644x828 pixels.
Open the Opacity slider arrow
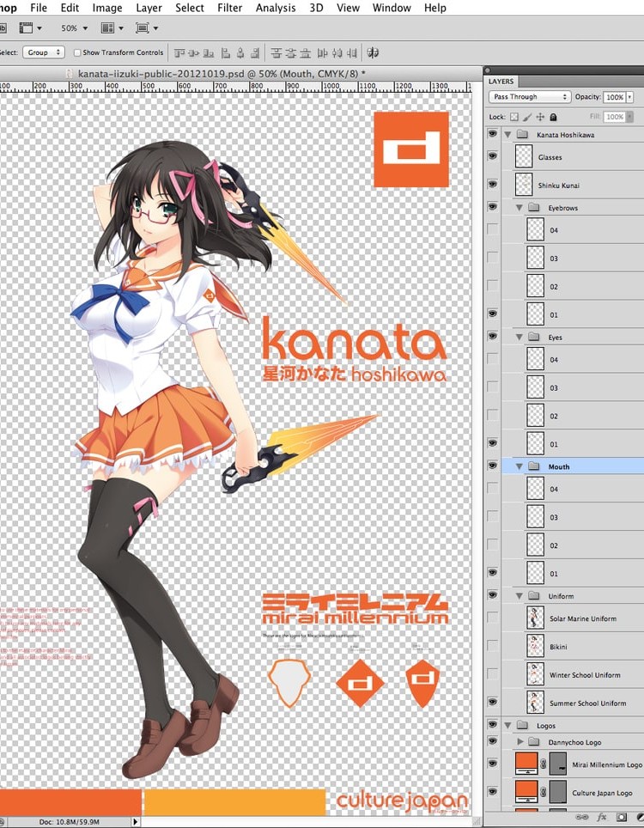629,97
